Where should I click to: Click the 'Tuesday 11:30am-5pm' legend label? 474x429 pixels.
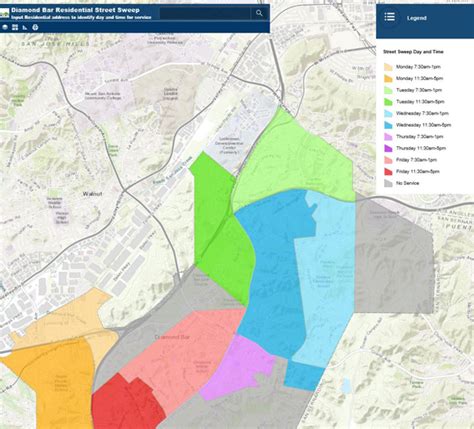pos(420,102)
